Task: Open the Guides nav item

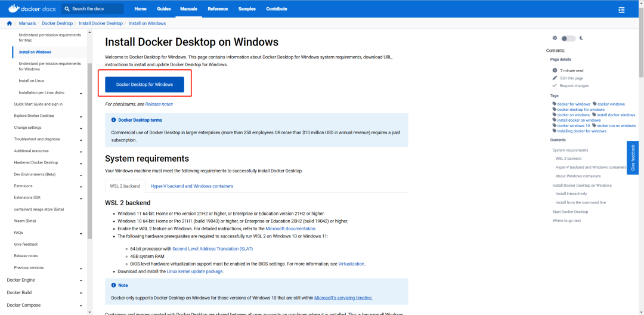Action: tap(164, 8)
